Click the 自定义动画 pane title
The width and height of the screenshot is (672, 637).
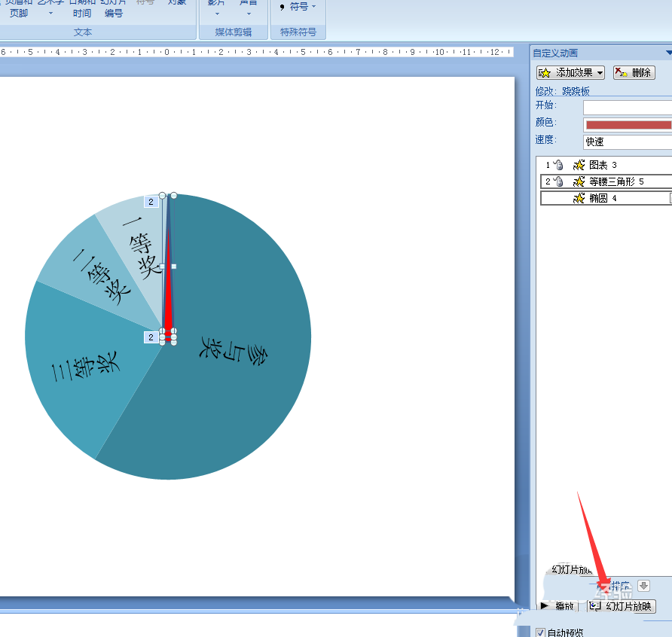pyautogui.click(x=555, y=53)
